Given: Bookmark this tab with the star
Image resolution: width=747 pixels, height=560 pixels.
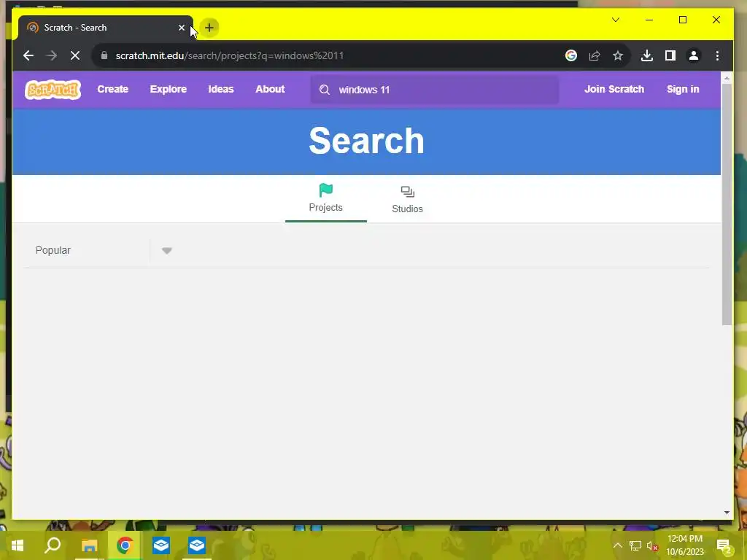Looking at the screenshot, I should click(x=618, y=55).
